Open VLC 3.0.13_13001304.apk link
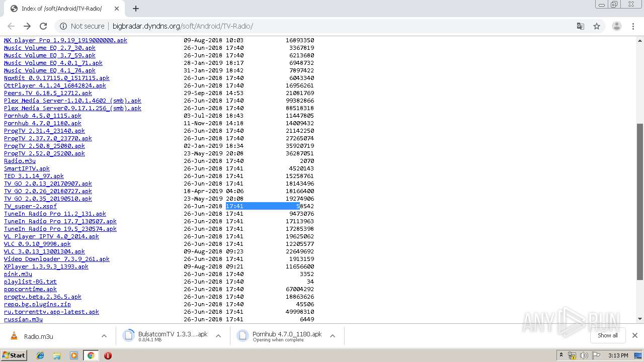Screen dimensions: 644x362 pyautogui.click(x=44, y=251)
